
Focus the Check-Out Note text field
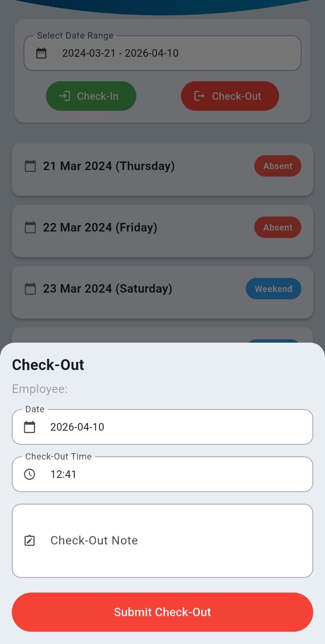pos(174,540)
